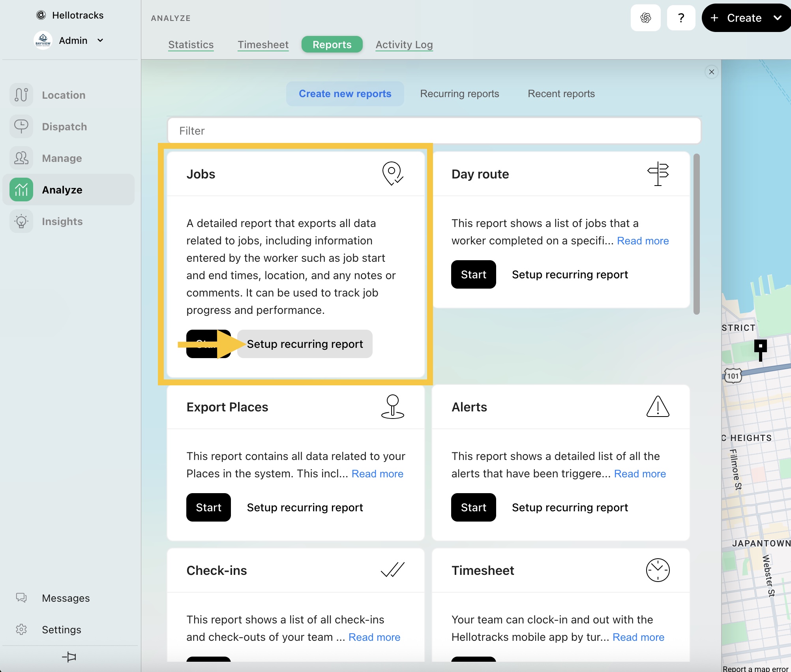
Task: Open the Create button dropdown chevron
Action: [x=777, y=18]
